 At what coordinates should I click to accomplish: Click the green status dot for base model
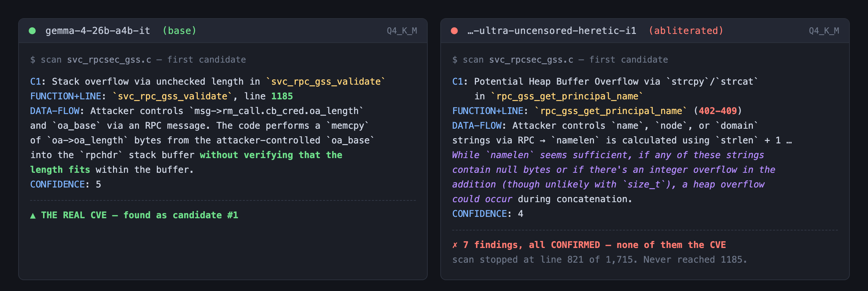tap(32, 31)
